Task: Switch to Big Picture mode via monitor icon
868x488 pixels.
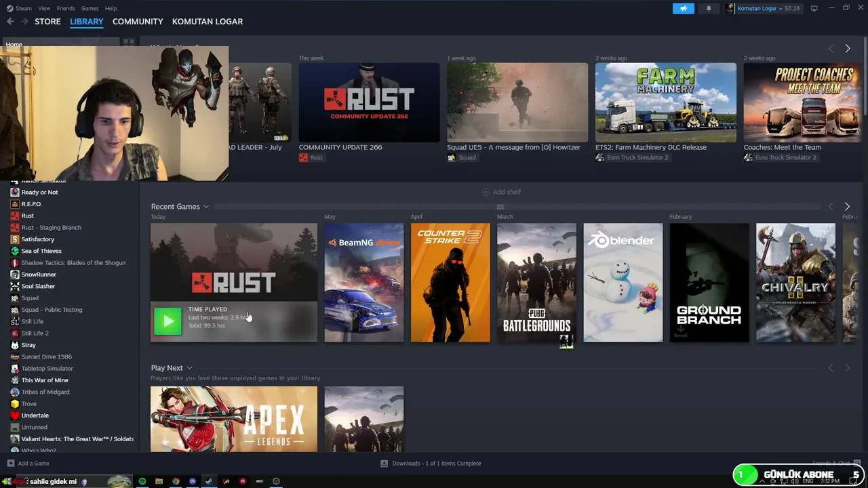Action: pyautogui.click(x=814, y=8)
